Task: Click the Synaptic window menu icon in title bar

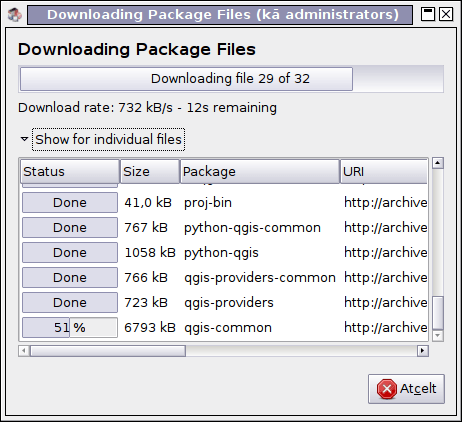Action: (14, 15)
